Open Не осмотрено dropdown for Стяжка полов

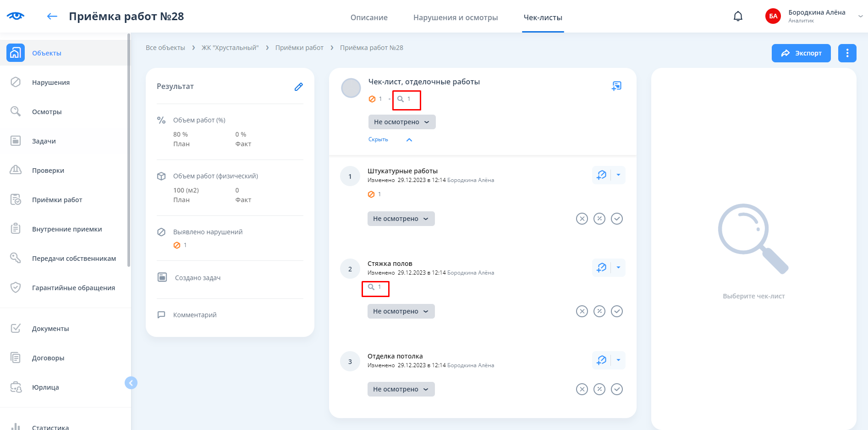(x=401, y=311)
